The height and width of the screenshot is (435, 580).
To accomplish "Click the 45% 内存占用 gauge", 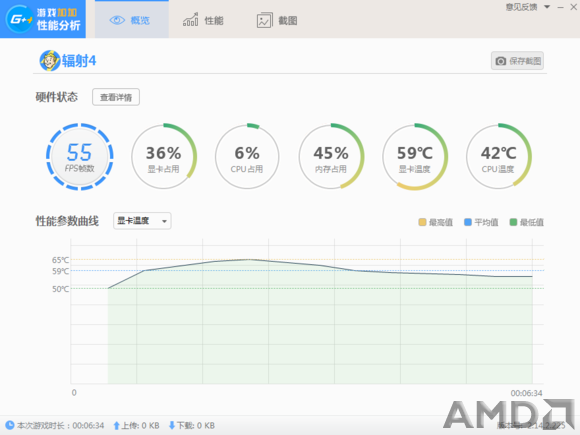I will (x=331, y=156).
